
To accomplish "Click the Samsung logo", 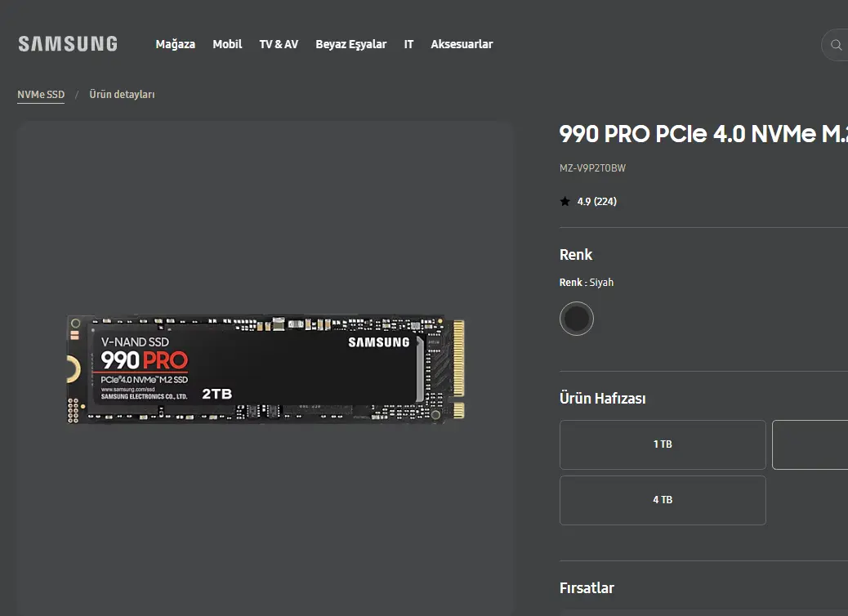I will pyautogui.click(x=68, y=44).
